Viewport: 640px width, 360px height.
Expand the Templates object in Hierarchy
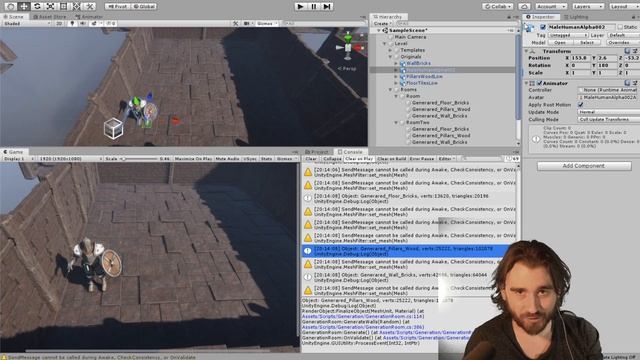coord(390,50)
